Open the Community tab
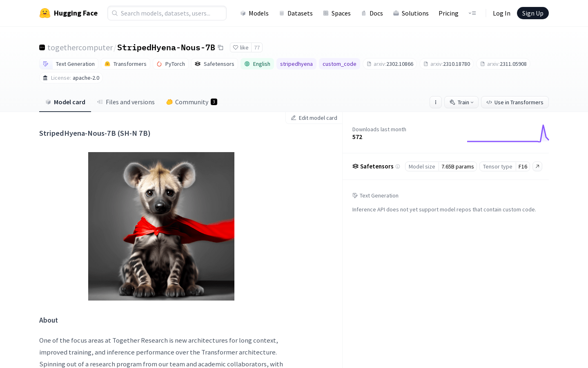The height and width of the screenshot is (368, 588). click(191, 102)
